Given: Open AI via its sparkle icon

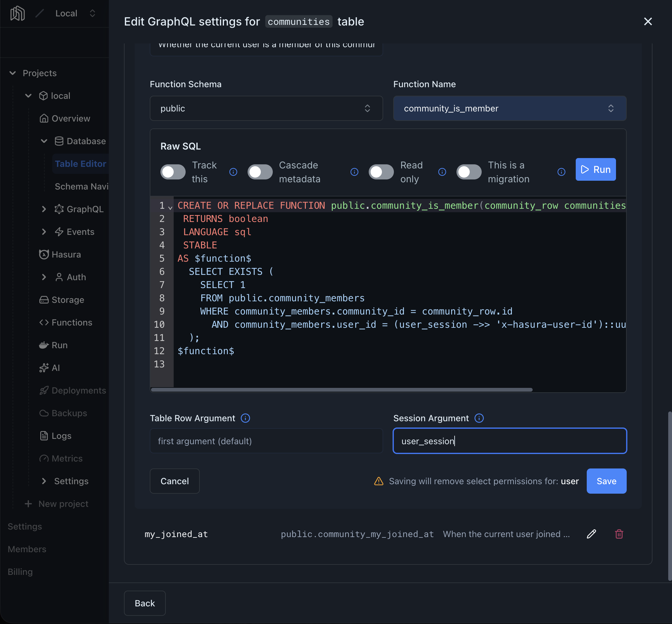Looking at the screenshot, I should [44, 367].
